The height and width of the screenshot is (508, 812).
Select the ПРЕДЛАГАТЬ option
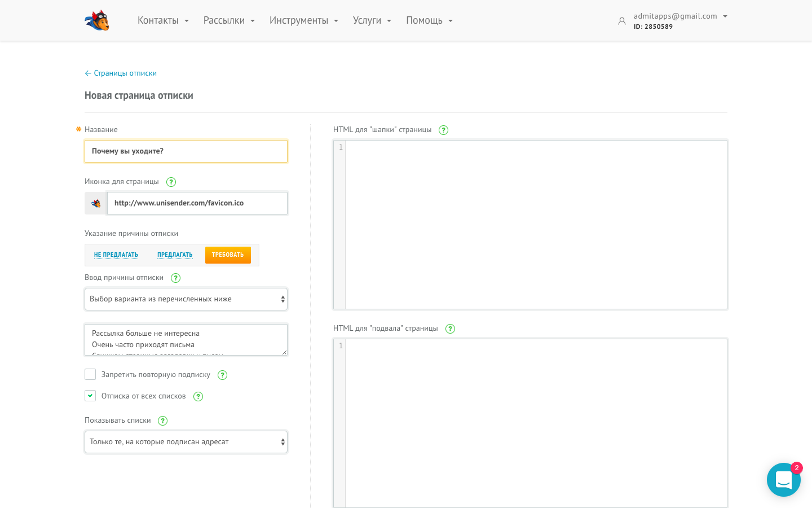[175, 255]
